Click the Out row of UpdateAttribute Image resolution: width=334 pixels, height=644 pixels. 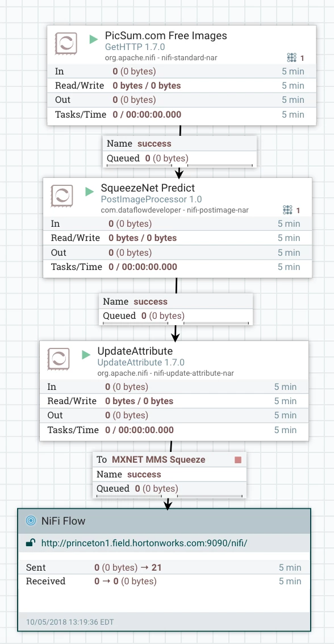174,416
